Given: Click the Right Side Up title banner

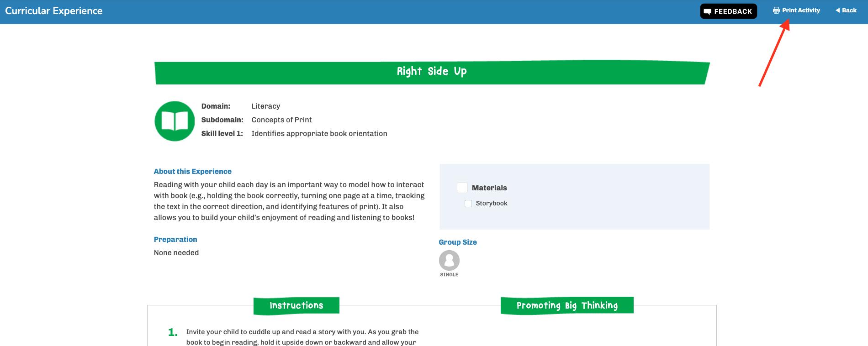Looking at the screenshot, I should point(432,72).
